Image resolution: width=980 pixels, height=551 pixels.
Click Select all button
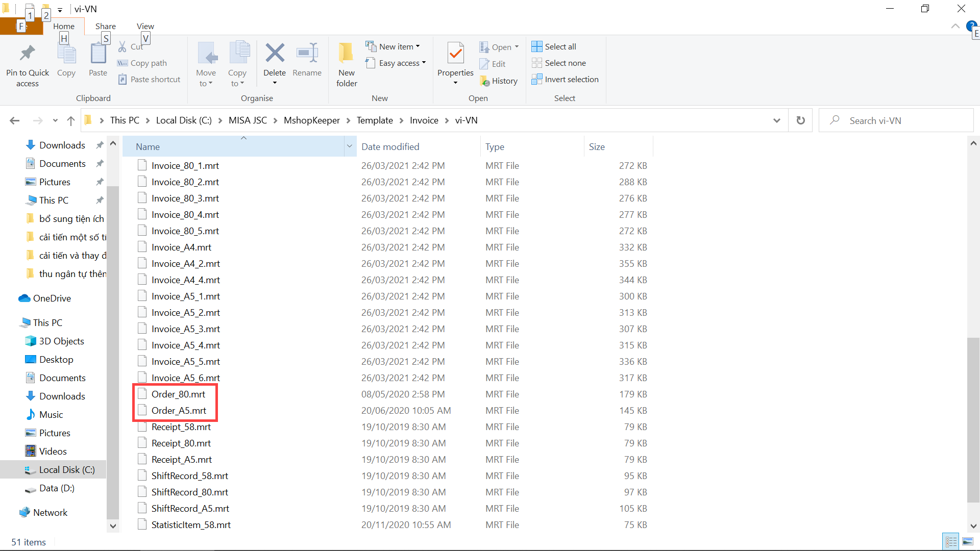(x=554, y=46)
